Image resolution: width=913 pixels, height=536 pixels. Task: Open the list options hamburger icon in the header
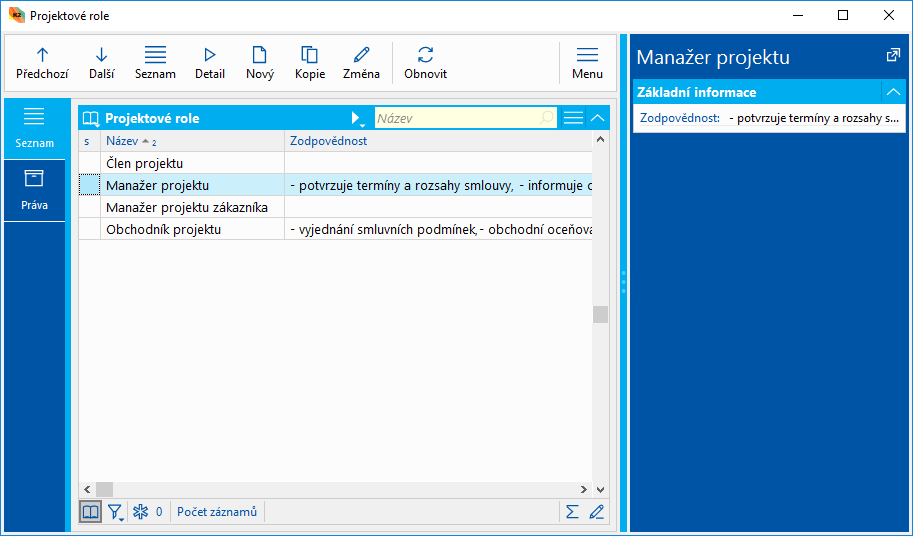(574, 118)
